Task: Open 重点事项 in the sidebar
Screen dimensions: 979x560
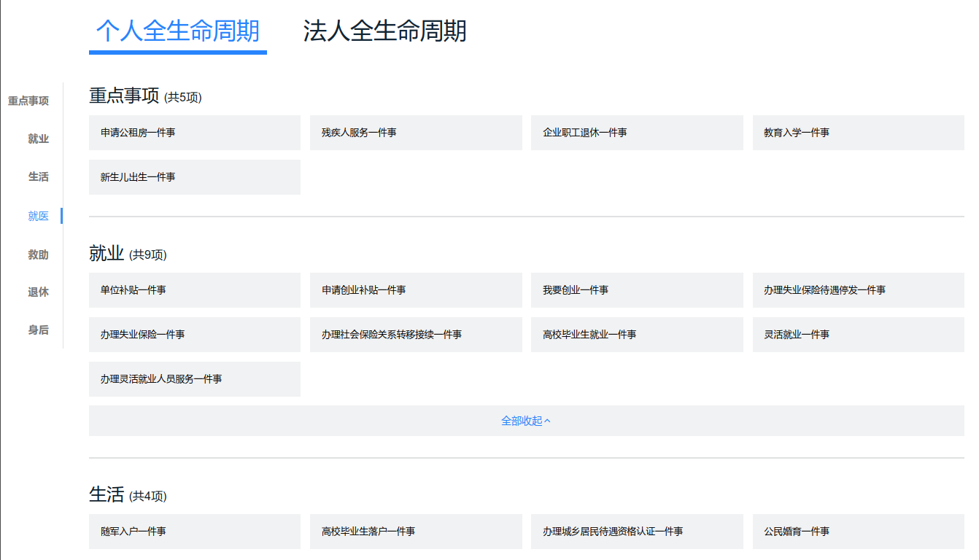Action: pyautogui.click(x=28, y=101)
